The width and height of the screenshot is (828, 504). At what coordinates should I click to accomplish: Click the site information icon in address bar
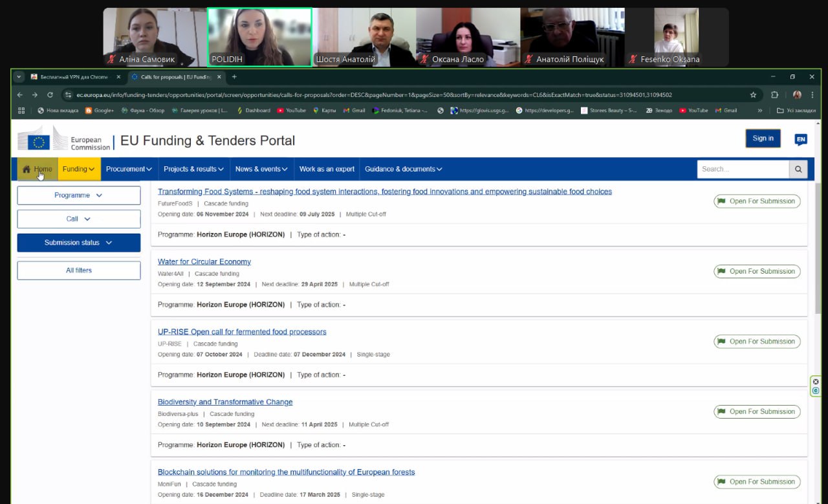[68, 94]
